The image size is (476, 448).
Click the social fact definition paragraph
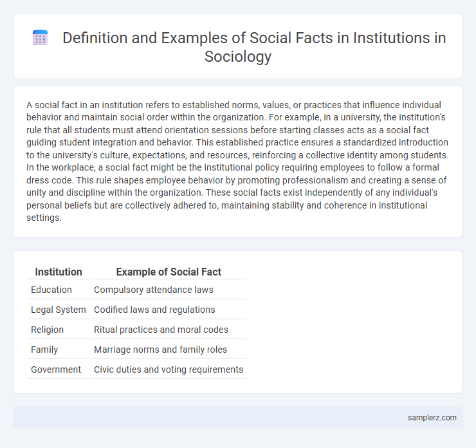[238, 162]
